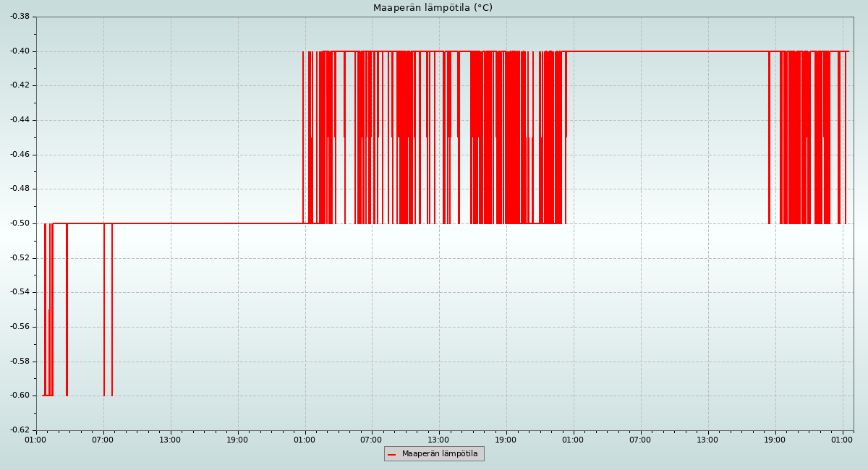
Task: Click the -0.40 y-axis tick label
Action: point(20,51)
